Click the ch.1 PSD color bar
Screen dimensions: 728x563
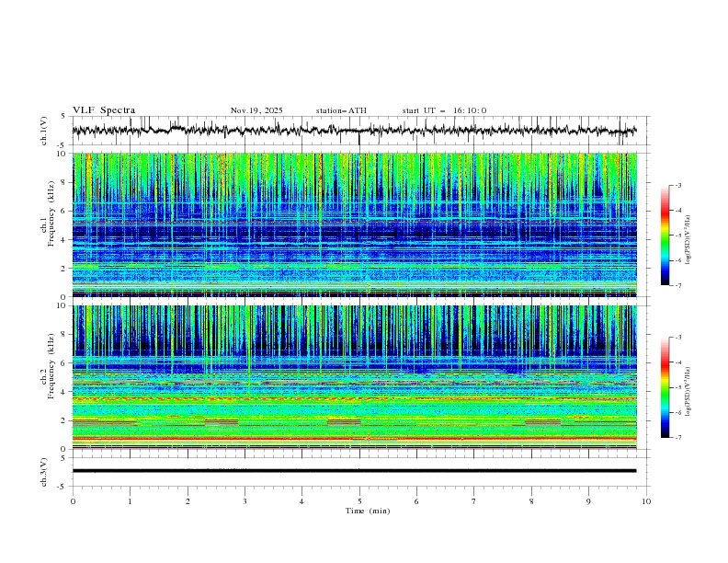(665, 236)
